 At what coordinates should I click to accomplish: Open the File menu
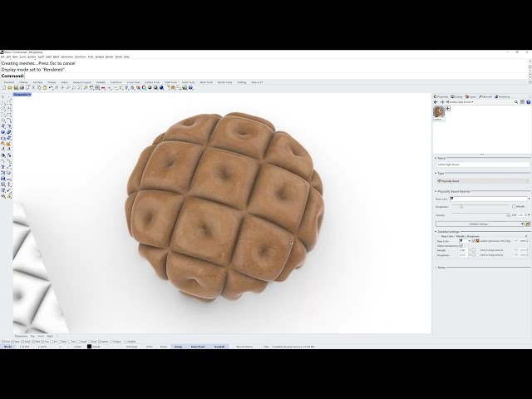click(x=2, y=57)
